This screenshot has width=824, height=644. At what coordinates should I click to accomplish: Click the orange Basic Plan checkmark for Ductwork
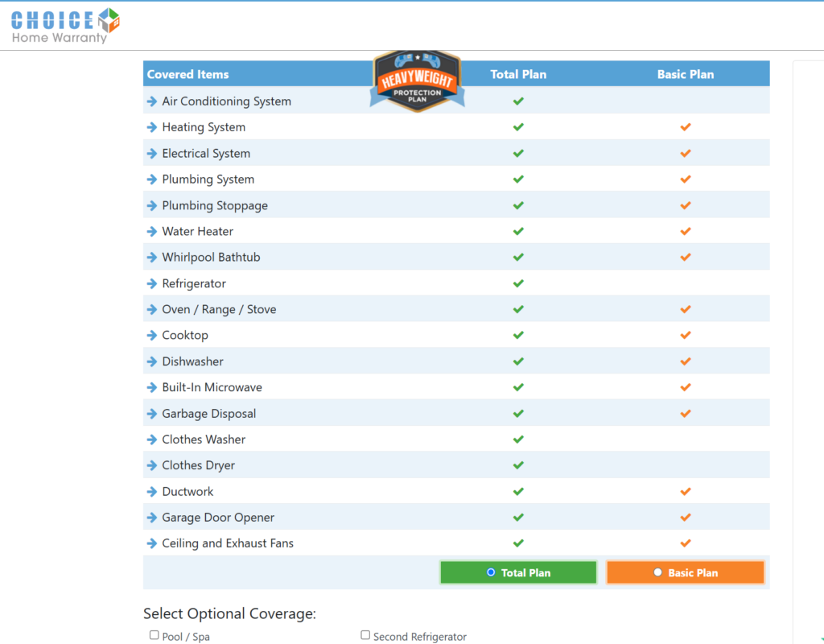click(686, 492)
